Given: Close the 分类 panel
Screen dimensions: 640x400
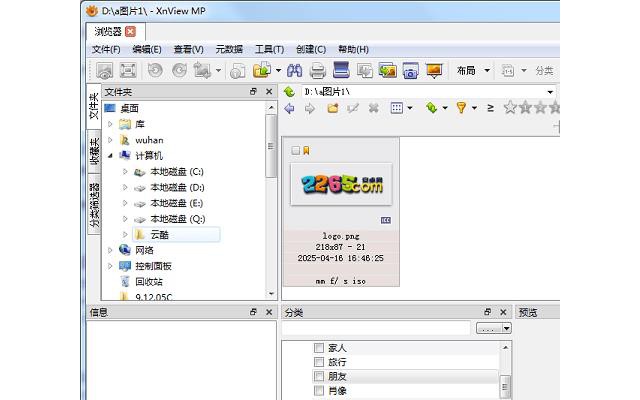Looking at the screenshot, I should pyautogui.click(x=503, y=312).
